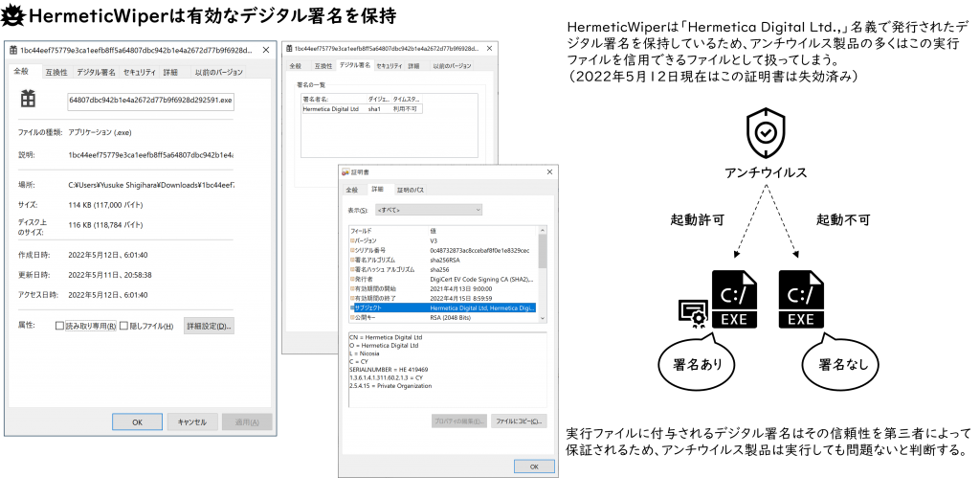Image resolution: width=980 pixels, height=478 pixels.
Task: Click the icon next to 署名アルゴリズム
Action: (352, 260)
